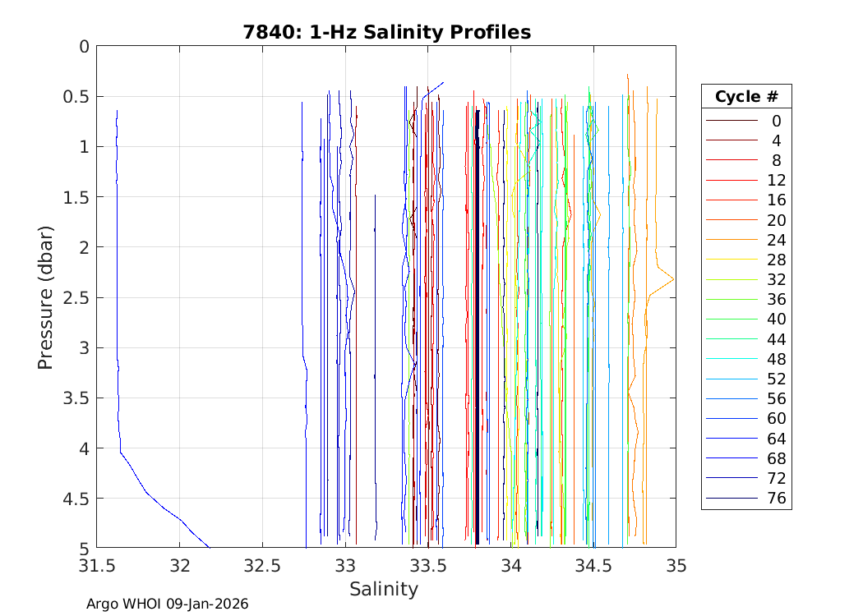Viewport: 863px width, 616px height.
Task: Click the blue line swatch for cycle 76
Action: point(731,499)
